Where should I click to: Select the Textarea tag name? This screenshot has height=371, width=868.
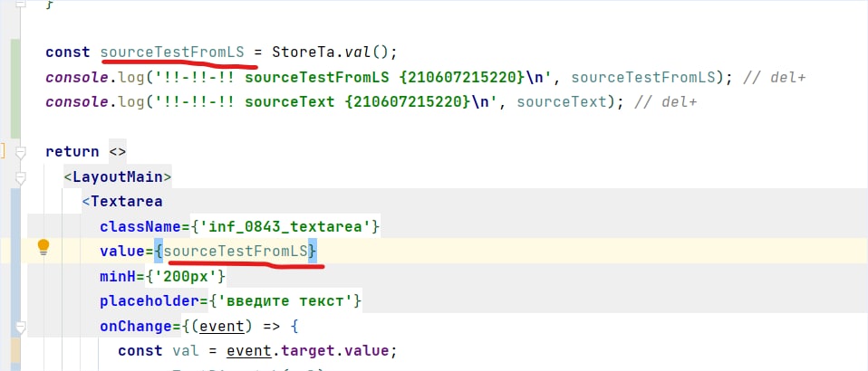pyautogui.click(x=126, y=201)
